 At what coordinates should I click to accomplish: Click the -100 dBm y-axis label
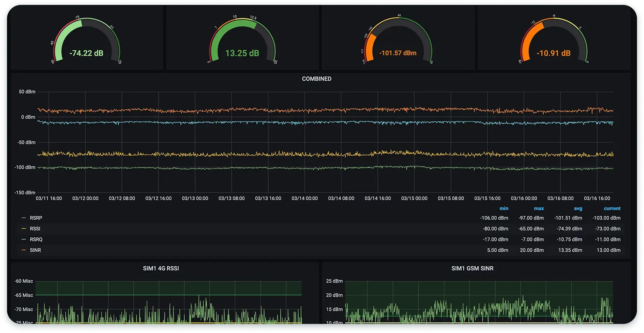point(25,168)
